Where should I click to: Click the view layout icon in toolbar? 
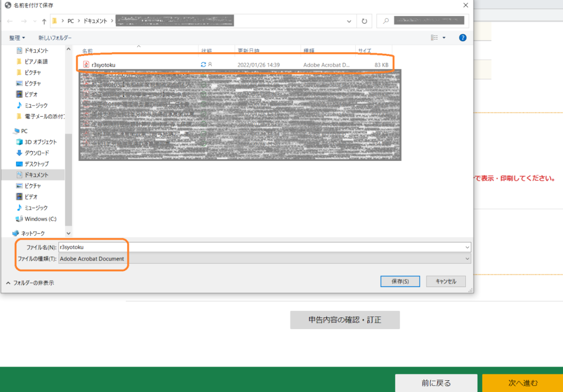(434, 38)
